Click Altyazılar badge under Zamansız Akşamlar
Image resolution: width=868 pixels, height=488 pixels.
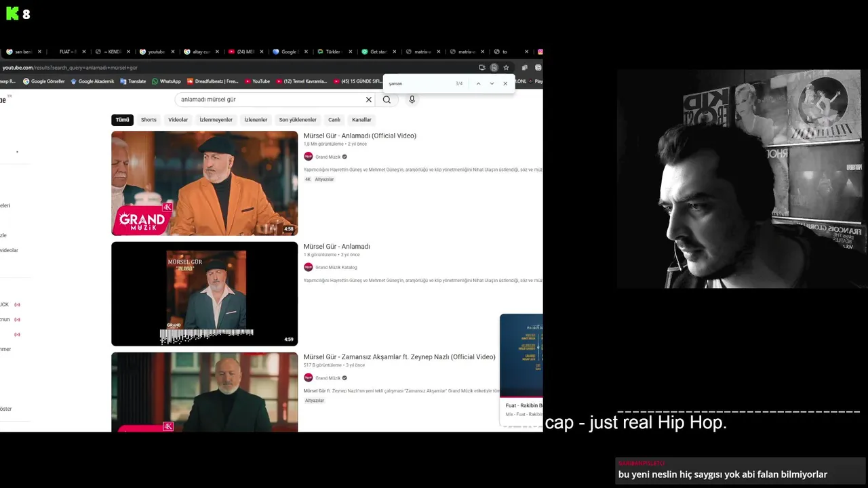tap(315, 401)
